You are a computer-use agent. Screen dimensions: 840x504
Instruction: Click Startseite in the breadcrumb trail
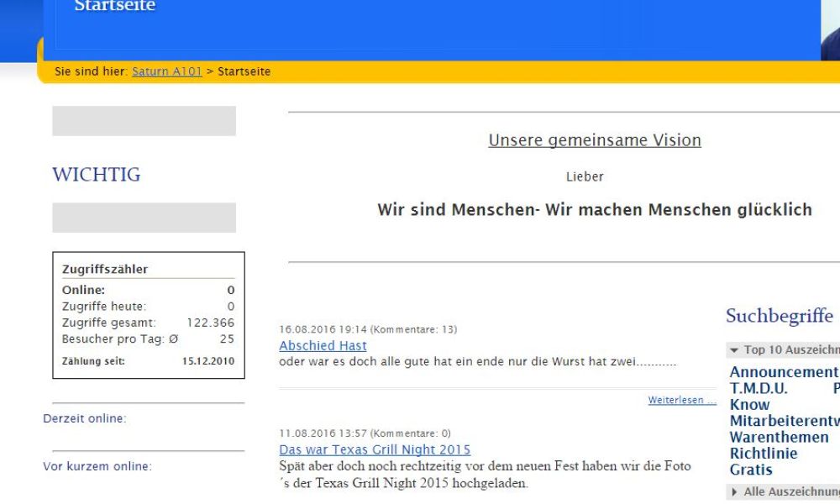click(x=244, y=72)
